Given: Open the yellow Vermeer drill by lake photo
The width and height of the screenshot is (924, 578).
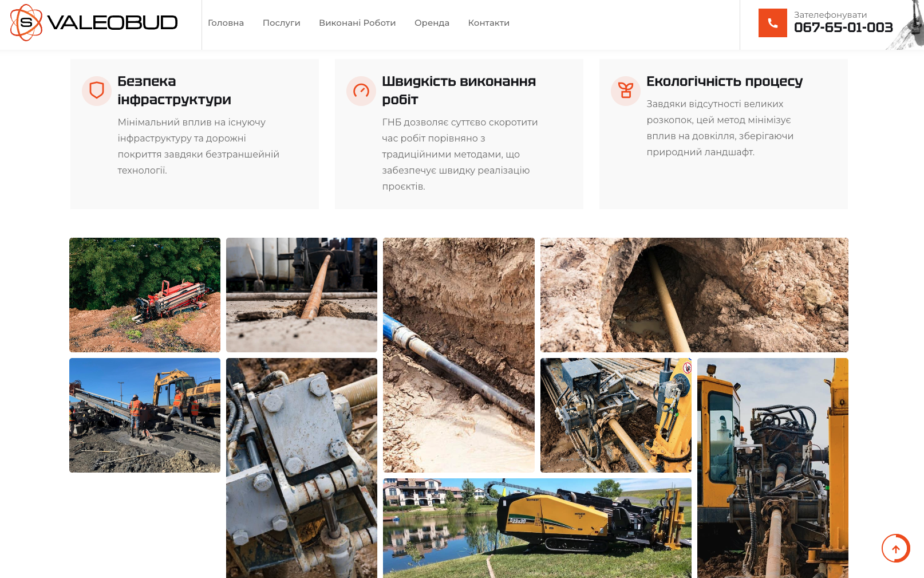Looking at the screenshot, I should pyautogui.click(x=537, y=528).
